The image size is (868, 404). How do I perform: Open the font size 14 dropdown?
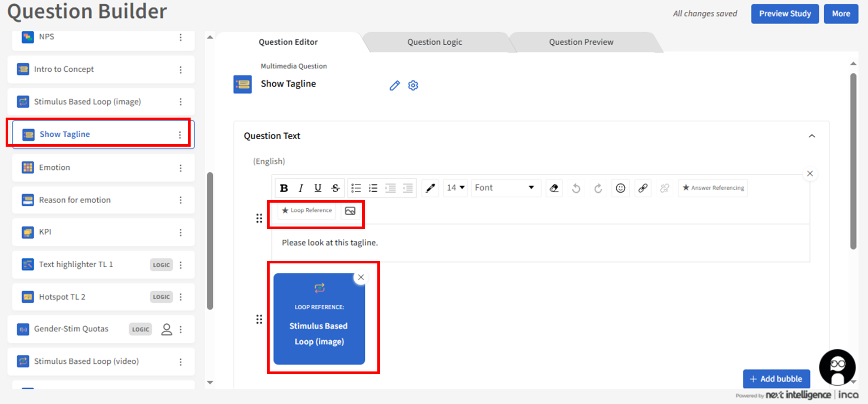point(455,188)
